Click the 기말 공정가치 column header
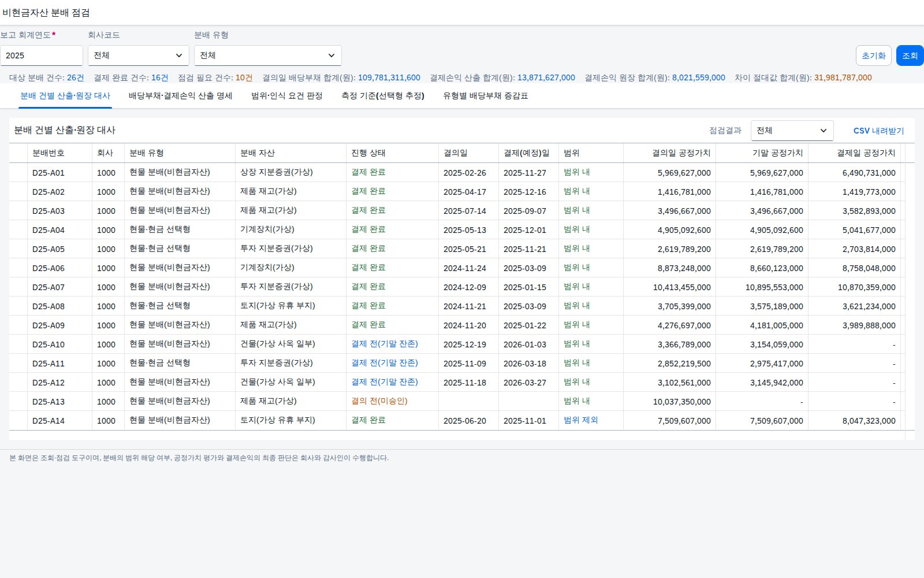The image size is (924, 578). tap(762, 153)
